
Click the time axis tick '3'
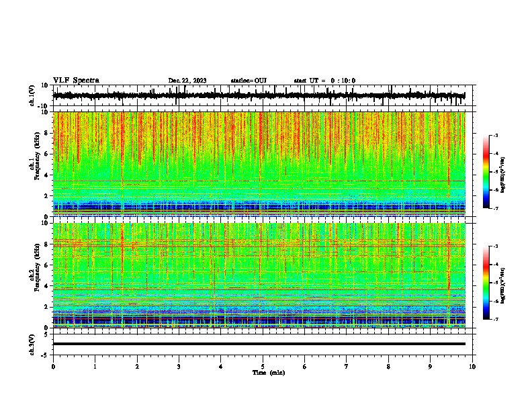point(179,367)
